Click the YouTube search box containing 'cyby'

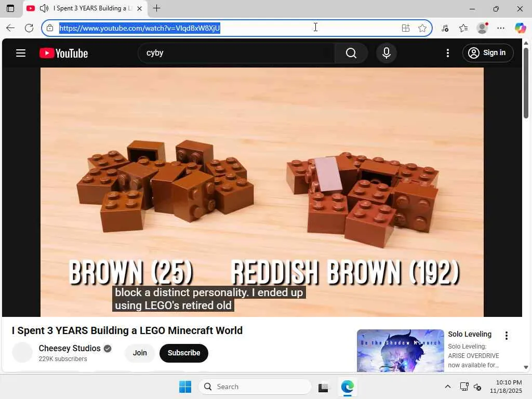coord(236,53)
